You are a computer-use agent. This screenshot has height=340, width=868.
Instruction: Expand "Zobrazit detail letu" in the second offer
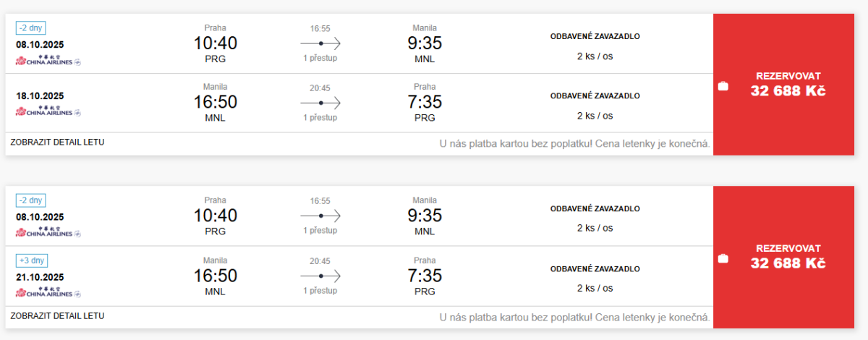[58, 316]
